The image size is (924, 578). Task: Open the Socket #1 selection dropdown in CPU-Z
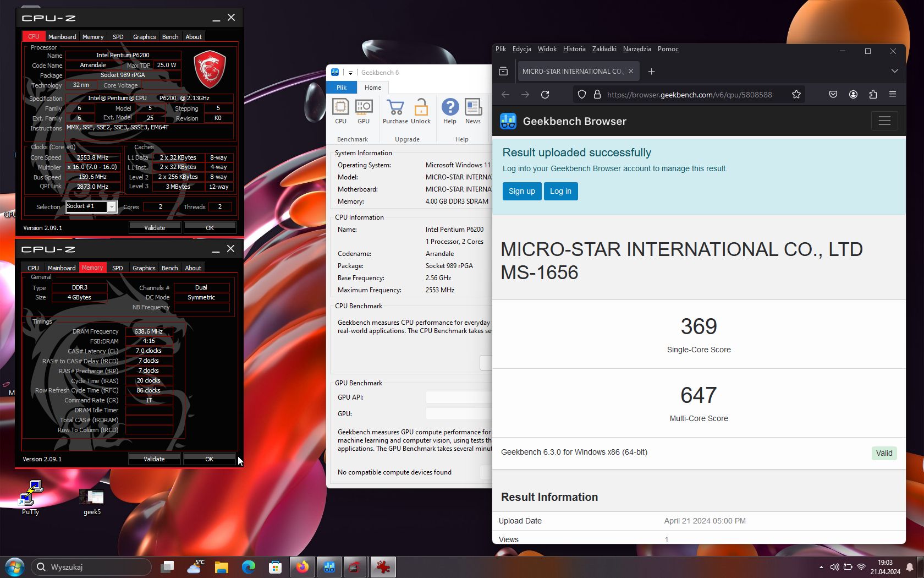[111, 207]
